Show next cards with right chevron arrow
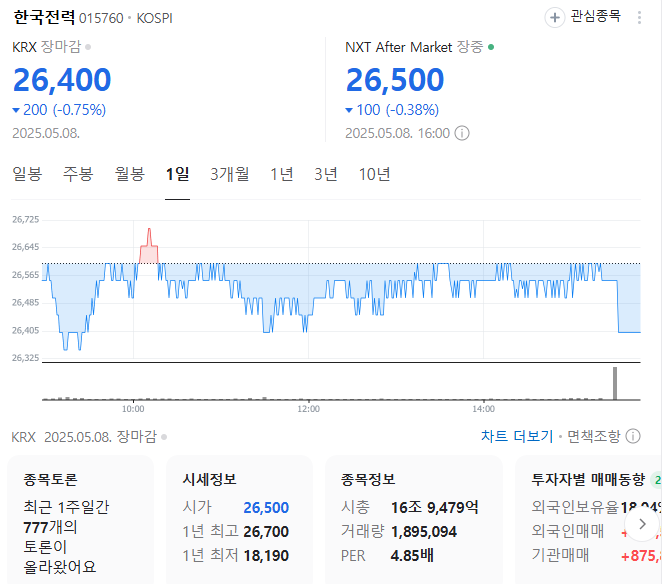This screenshot has height=584, width=663. [x=642, y=524]
